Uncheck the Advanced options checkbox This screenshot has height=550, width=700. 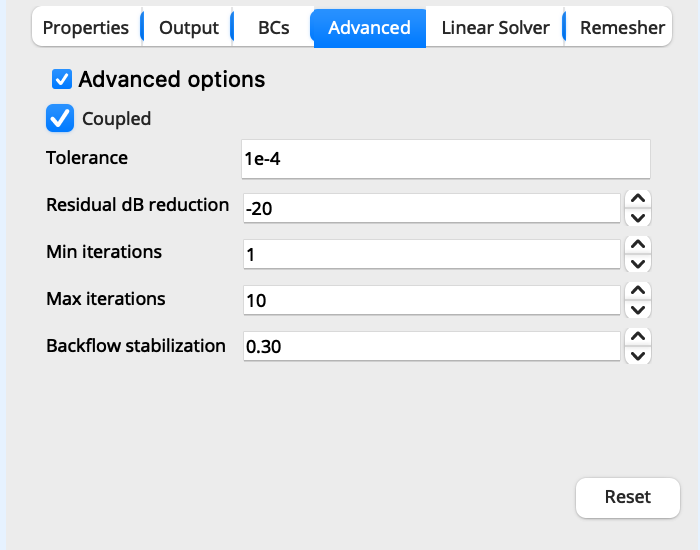coord(62,79)
